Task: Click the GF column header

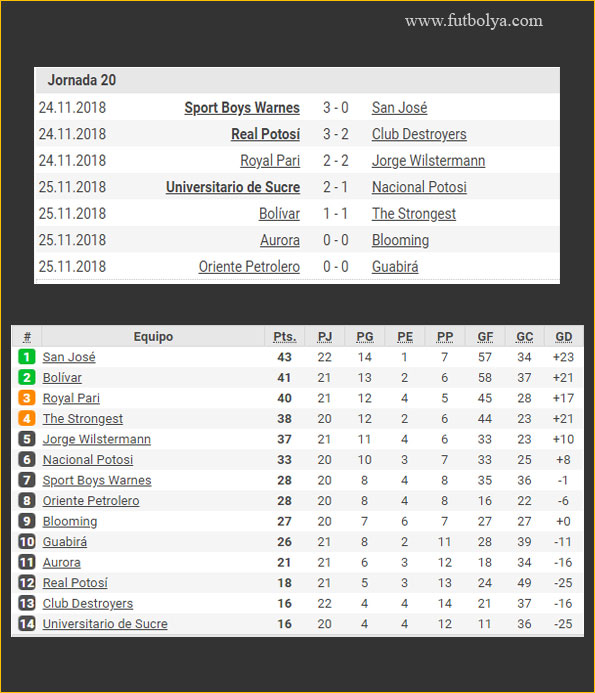Action: (x=485, y=337)
